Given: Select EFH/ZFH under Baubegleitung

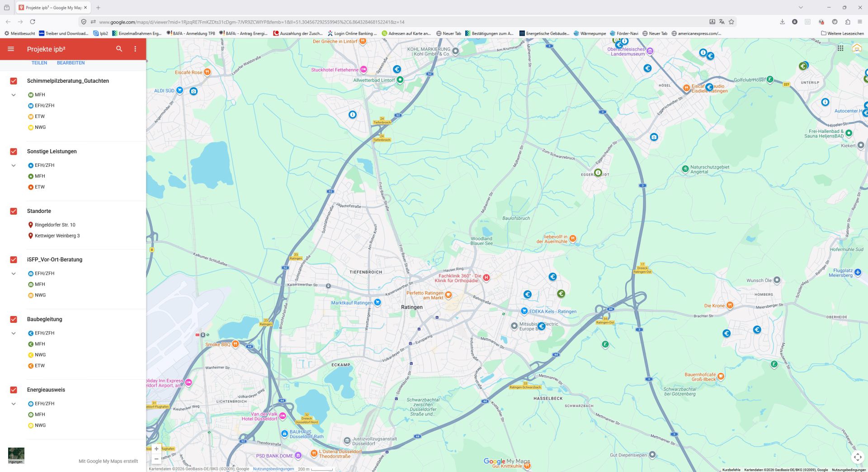Looking at the screenshot, I should (44, 333).
